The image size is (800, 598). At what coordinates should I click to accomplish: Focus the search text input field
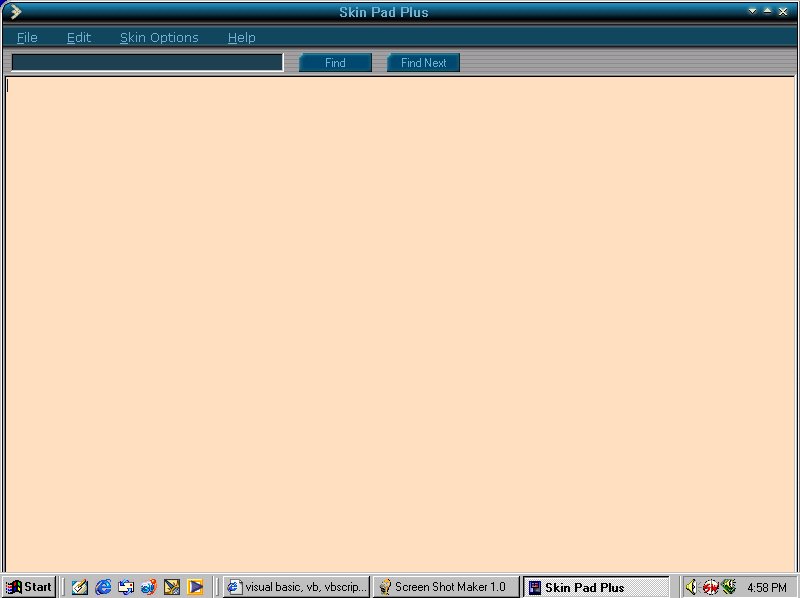tap(147, 62)
